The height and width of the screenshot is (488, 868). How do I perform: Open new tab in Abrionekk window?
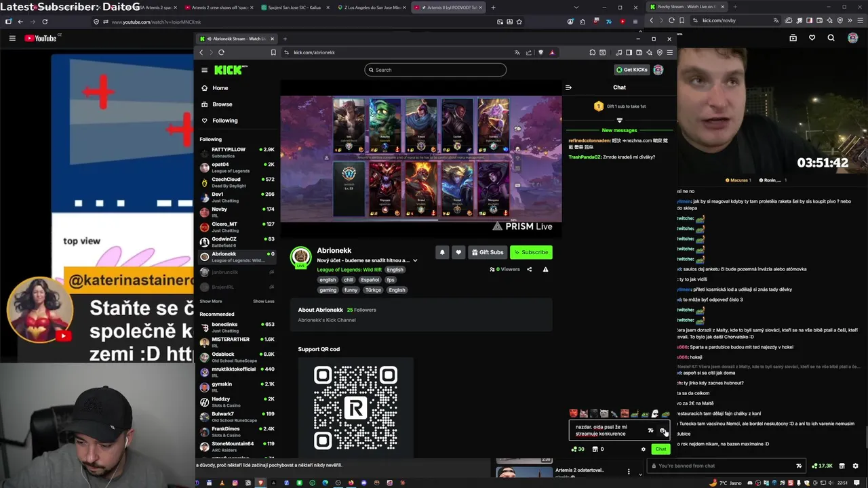[285, 39]
